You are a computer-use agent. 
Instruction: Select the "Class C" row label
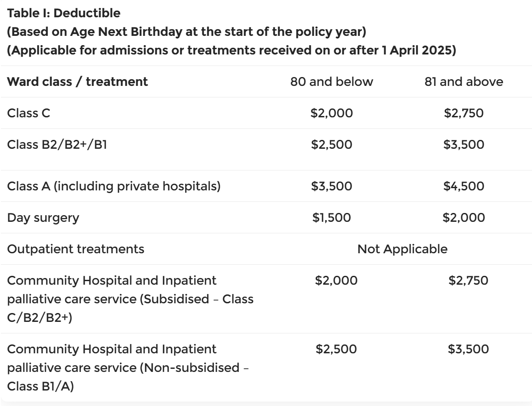[29, 113]
